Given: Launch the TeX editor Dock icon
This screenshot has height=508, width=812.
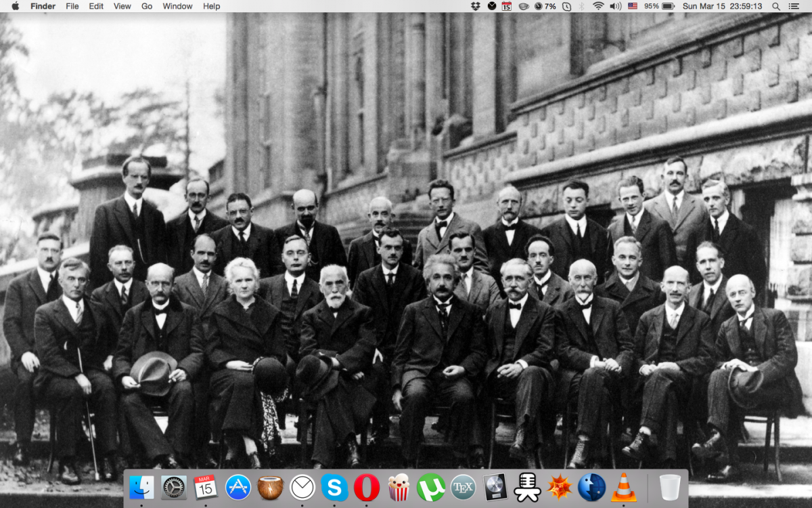Looking at the screenshot, I should tap(463, 487).
